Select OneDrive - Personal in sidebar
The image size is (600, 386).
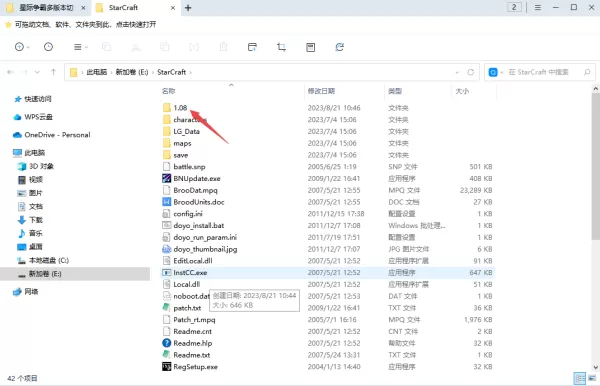(x=57, y=135)
